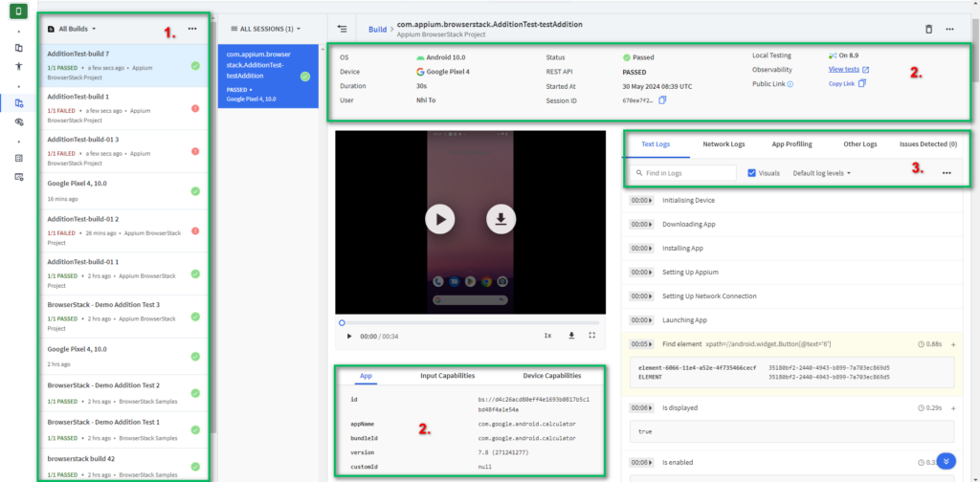Screen dimensions: 980x482
Task: Click the blue scroll-to-bottom arrow button
Action: pos(947,460)
